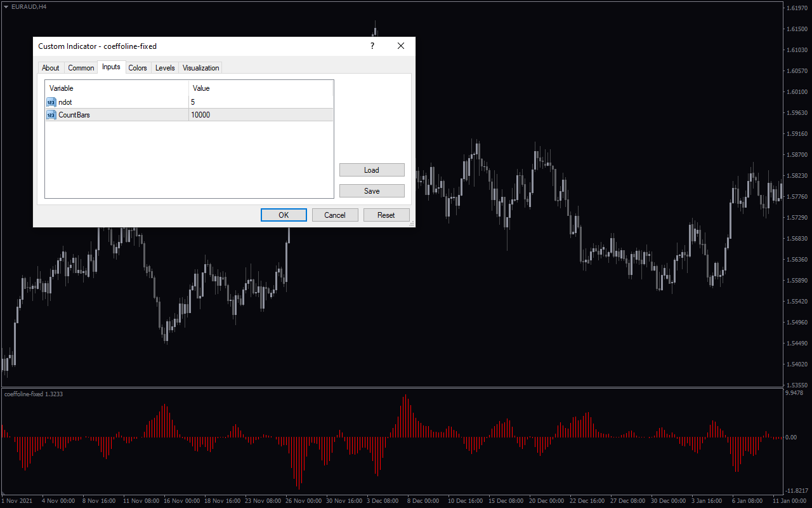812x508 pixels.
Task: Click the Cancel button
Action: pos(335,215)
